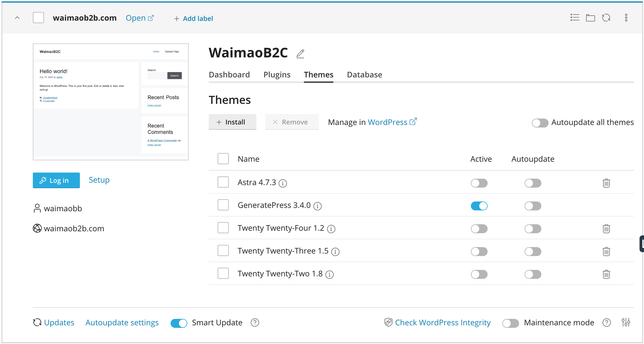644x344 pixels.
Task: Check the select-all themes checkbox
Action: [x=223, y=158]
